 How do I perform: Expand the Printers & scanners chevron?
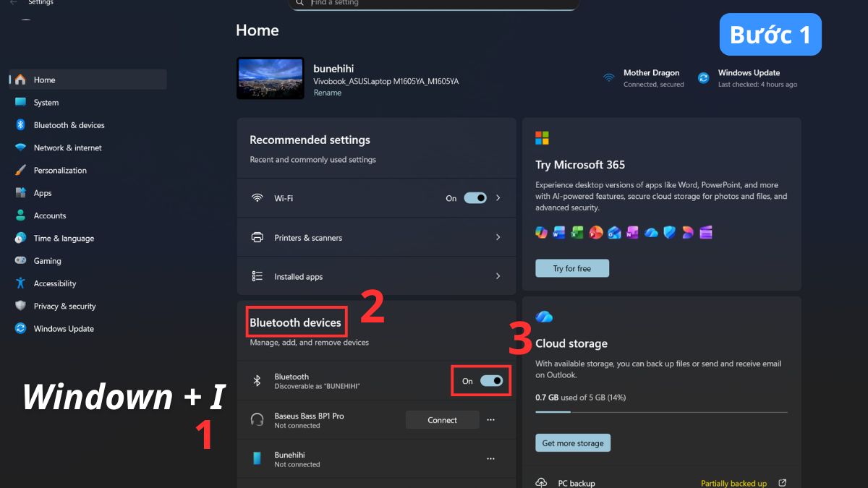[x=498, y=237]
